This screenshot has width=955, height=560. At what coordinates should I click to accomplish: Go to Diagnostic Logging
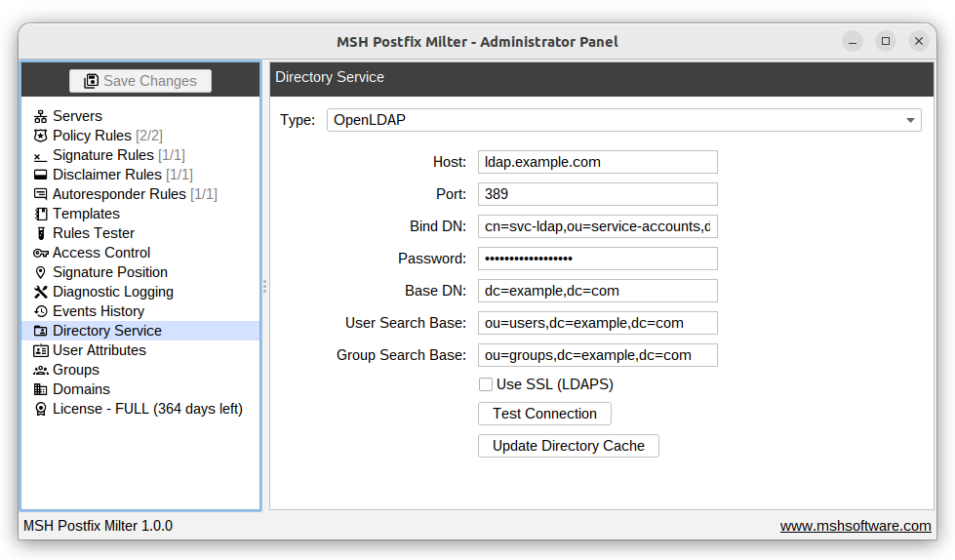click(140, 292)
